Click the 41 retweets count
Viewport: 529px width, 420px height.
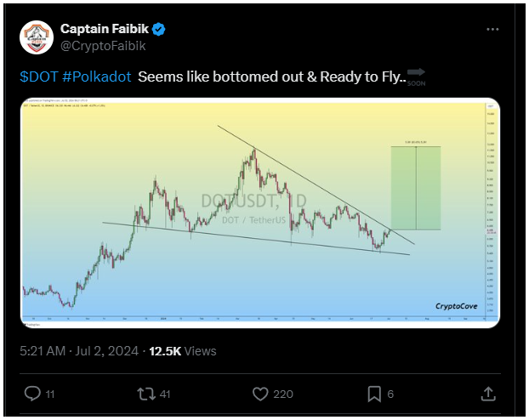click(165, 394)
